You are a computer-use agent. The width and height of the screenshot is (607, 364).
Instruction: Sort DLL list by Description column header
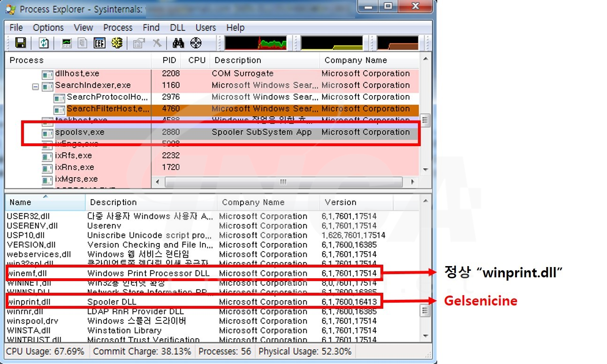coord(151,202)
